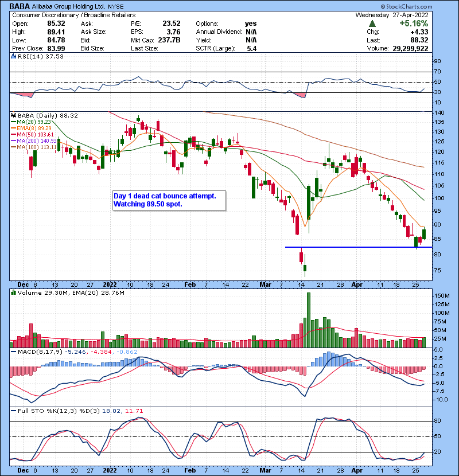
Task: Click the Options value yes
Action: tap(251, 24)
